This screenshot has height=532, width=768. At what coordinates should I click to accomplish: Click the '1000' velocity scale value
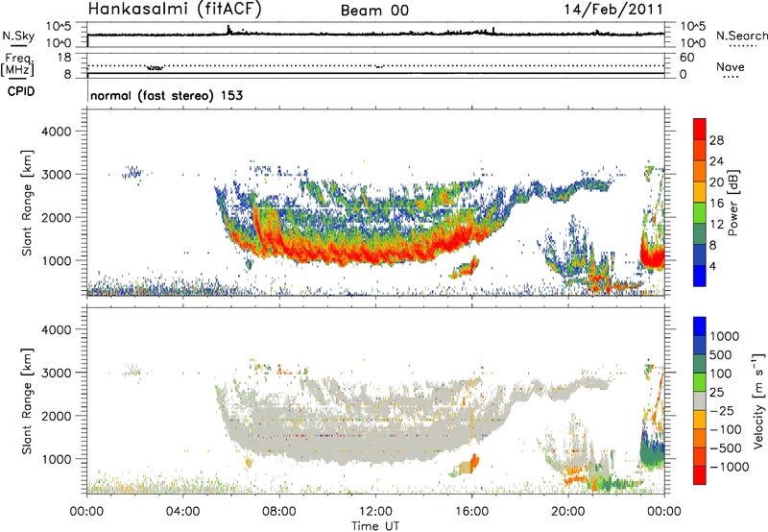[x=725, y=336]
